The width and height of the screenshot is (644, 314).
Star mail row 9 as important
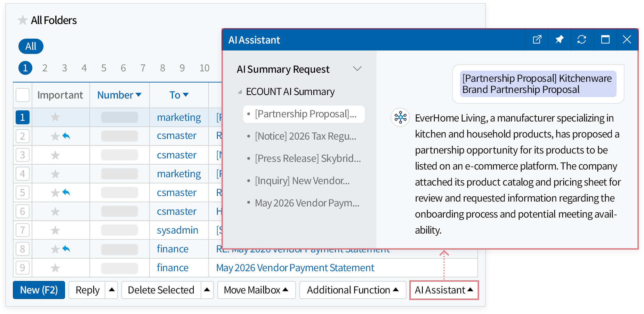tap(55, 268)
